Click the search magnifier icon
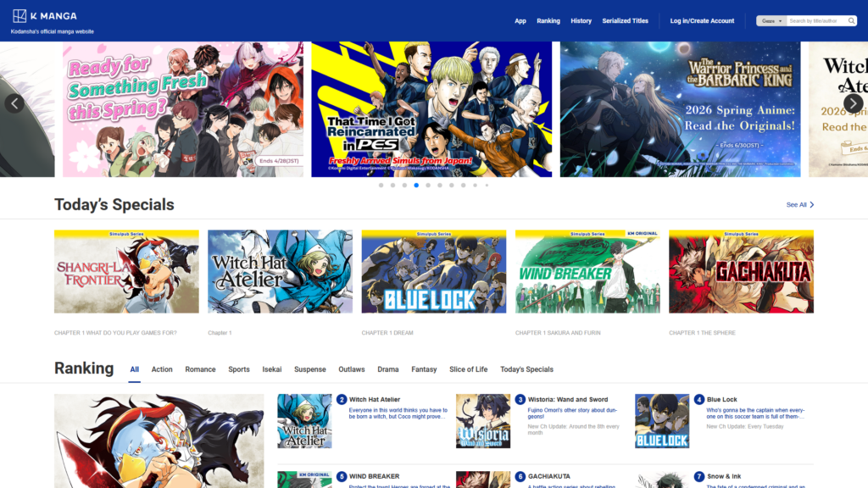868x488 pixels. pos(851,20)
